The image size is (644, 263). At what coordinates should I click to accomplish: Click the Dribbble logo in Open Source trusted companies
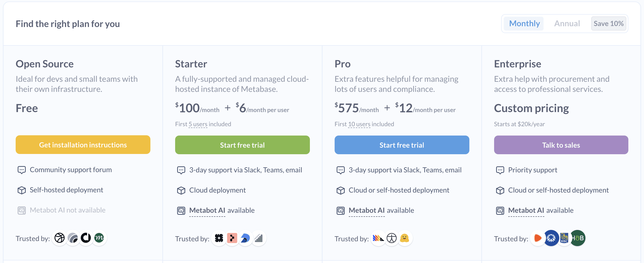[x=60, y=238]
